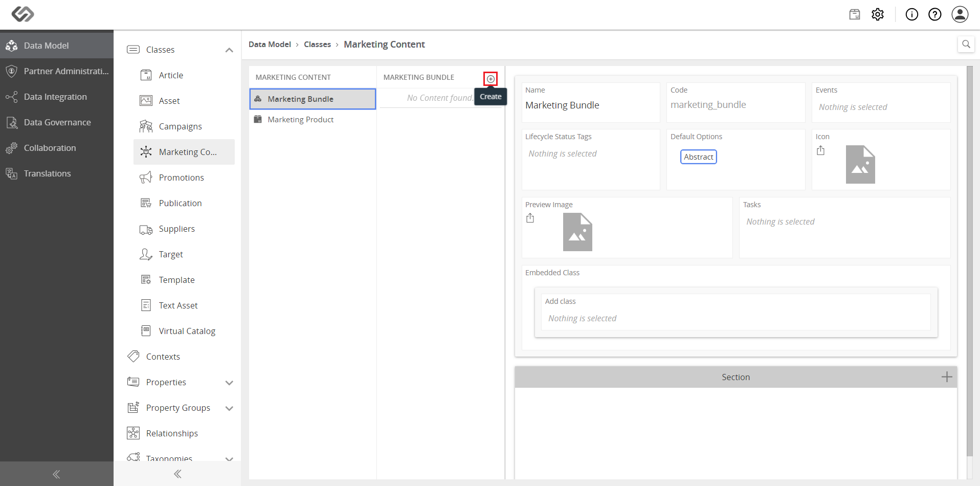980x486 pixels.
Task: Expand the Property Groups chevron
Action: tap(229, 408)
